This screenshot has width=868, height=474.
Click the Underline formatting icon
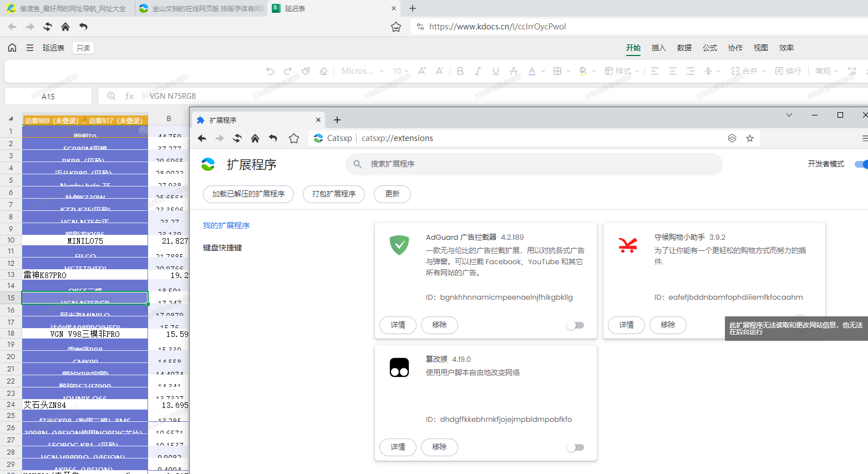coord(495,70)
